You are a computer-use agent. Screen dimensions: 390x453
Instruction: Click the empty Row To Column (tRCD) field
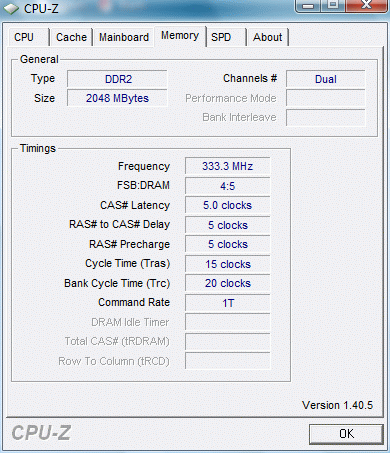coord(227,361)
